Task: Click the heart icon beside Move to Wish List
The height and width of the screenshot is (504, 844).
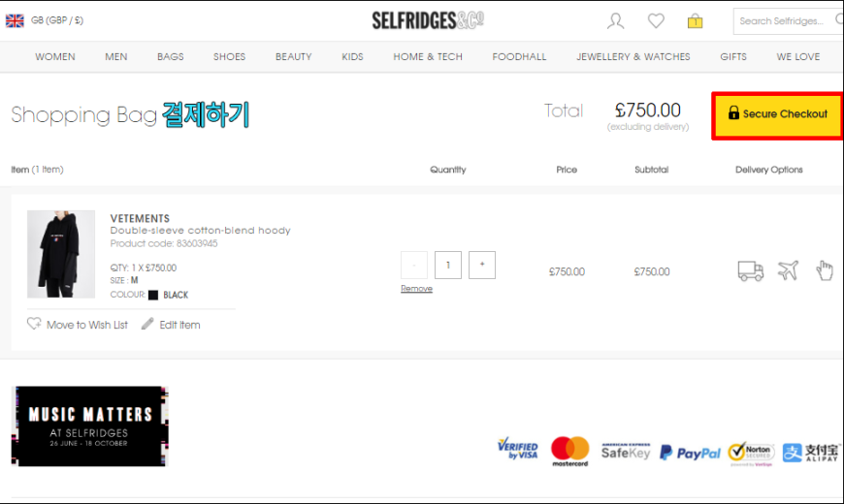Action: tap(34, 324)
